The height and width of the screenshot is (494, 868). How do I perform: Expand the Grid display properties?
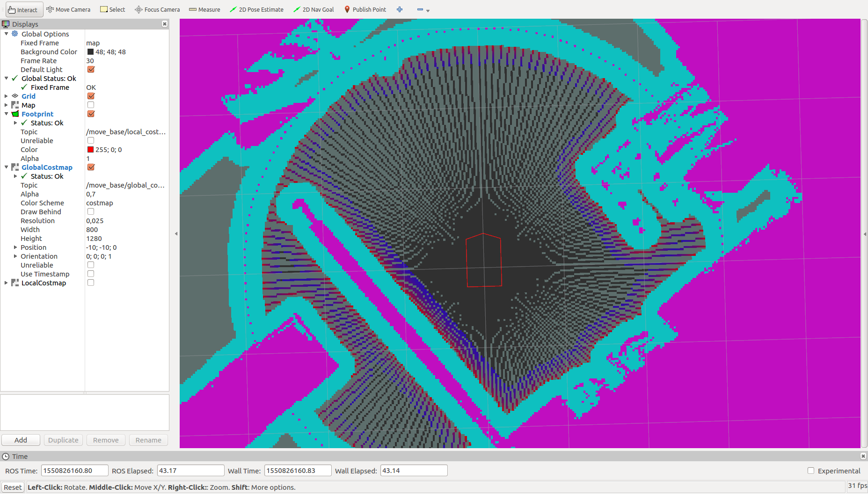coord(6,96)
